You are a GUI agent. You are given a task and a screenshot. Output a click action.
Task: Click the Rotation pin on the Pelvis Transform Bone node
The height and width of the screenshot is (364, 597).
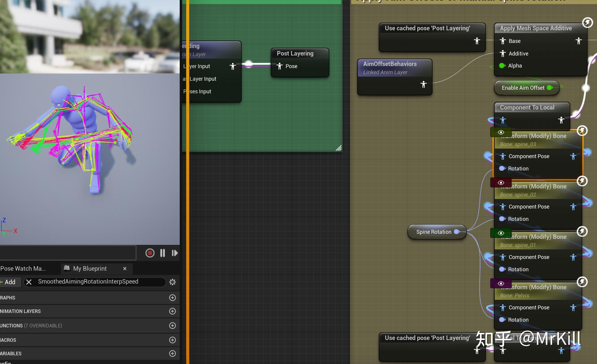pos(502,320)
